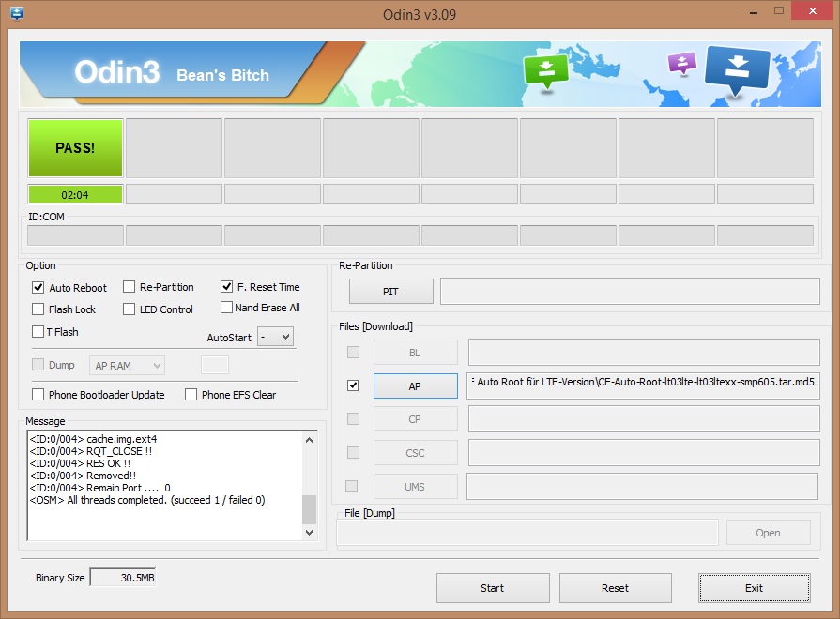Click the CP file path field
Screen dimensions: 840x619
pos(644,418)
